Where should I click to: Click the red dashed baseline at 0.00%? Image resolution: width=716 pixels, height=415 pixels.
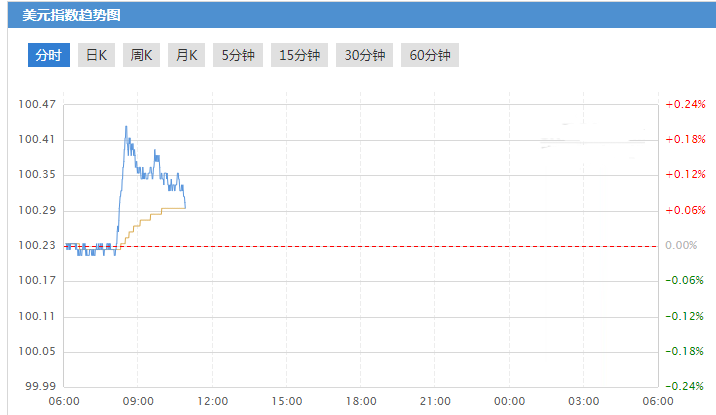400,246
